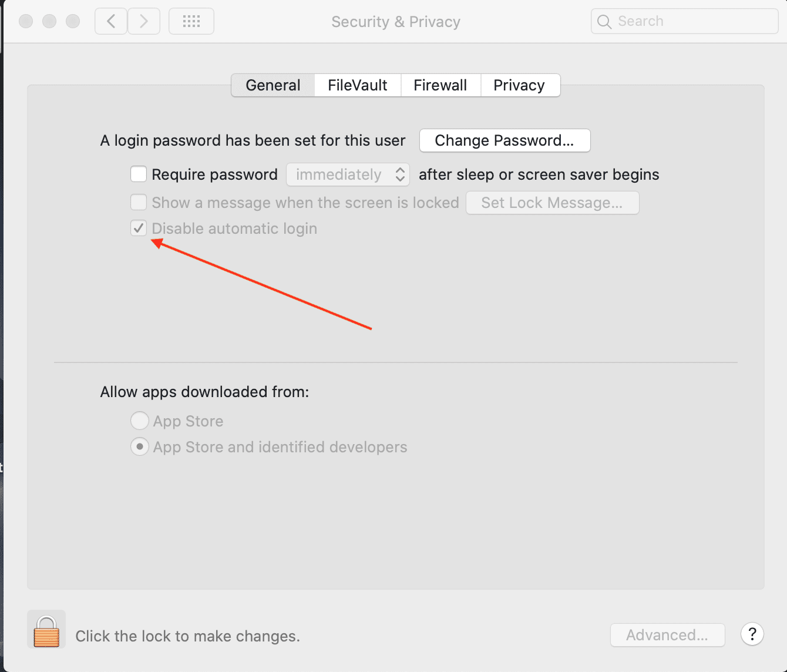Image resolution: width=787 pixels, height=672 pixels.
Task: Select the App Store radio button
Action: point(139,421)
